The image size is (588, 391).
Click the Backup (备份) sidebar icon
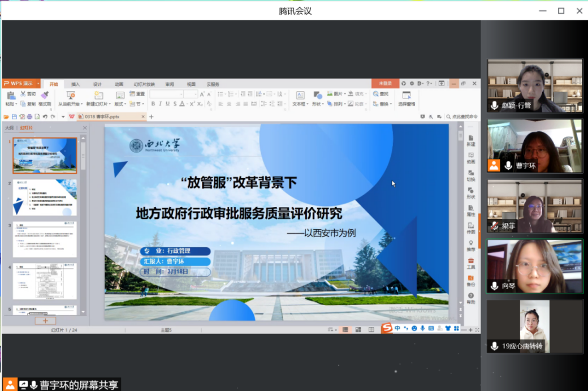click(x=470, y=280)
